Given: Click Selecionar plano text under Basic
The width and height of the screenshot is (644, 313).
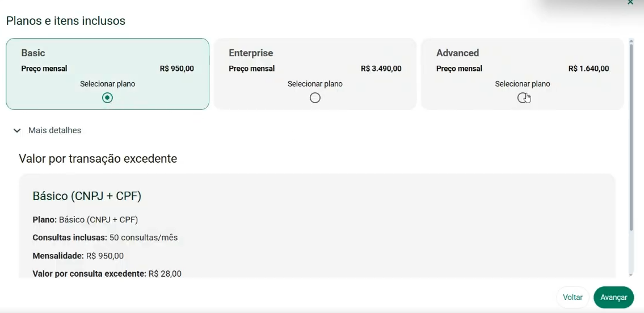Looking at the screenshot, I should coord(108,84).
